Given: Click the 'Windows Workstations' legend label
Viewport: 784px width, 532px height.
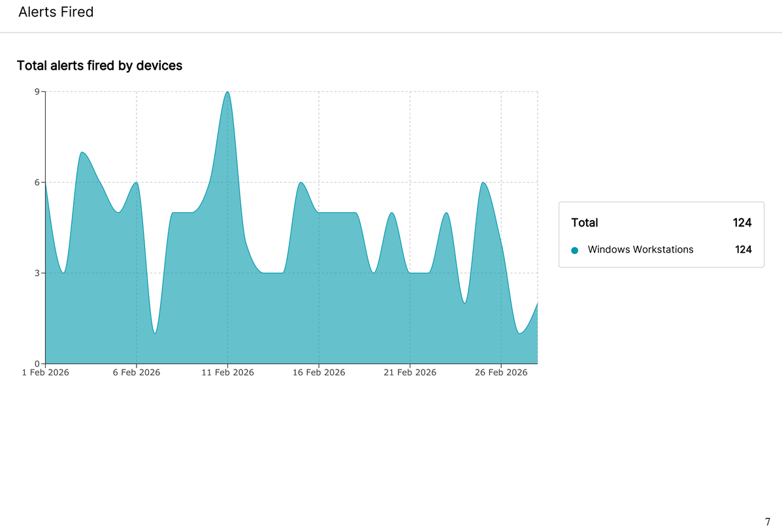Looking at the screenshot, I should pos(640,249).
